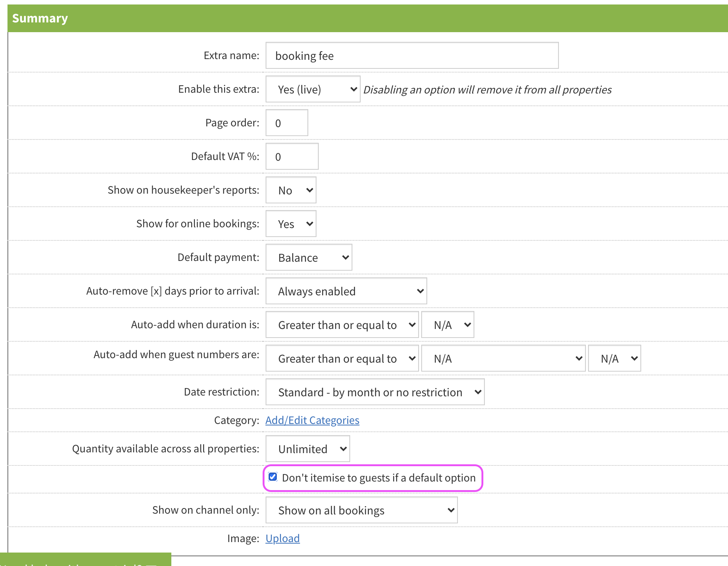
Task: Open the Show for online bookings dropdown
Action: pos(291,224)
